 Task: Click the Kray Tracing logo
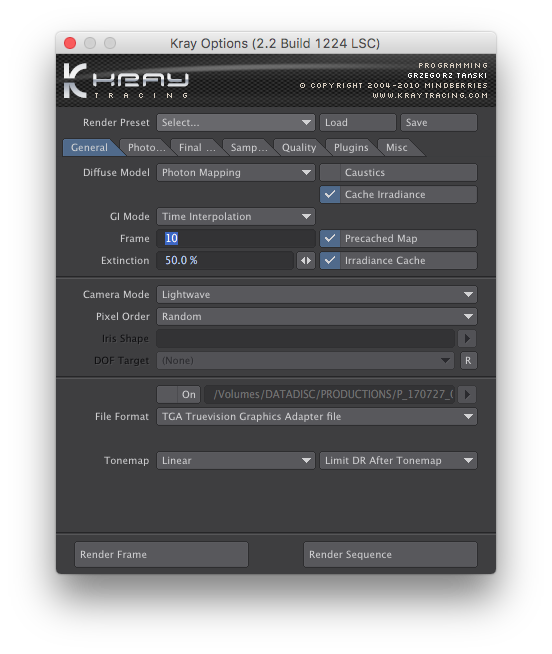pos(126,81)
